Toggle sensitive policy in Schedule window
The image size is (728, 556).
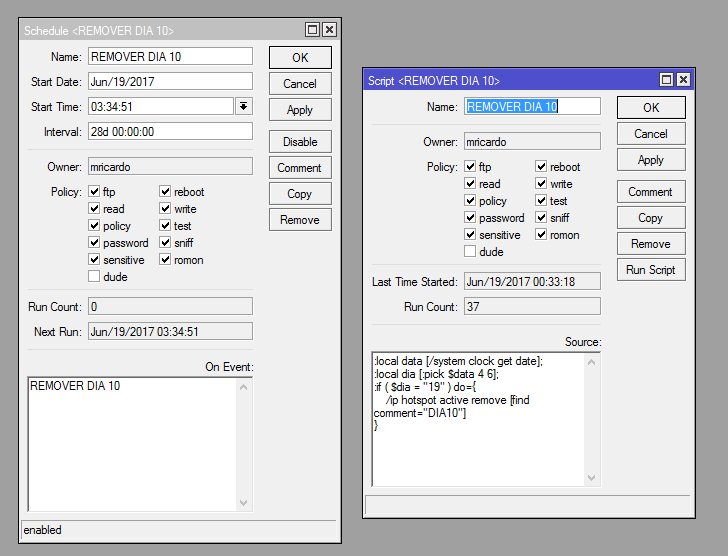point(94,259)
